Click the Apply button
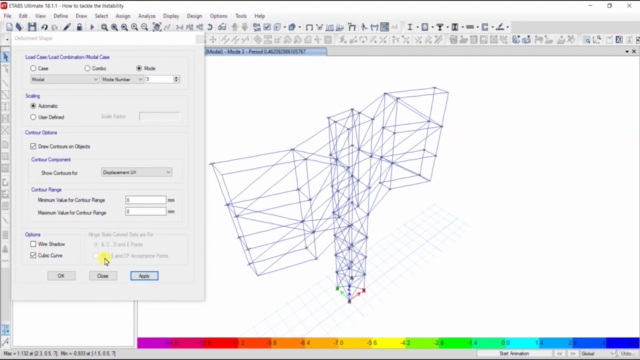Image resolution: width=640 pixels, height=360 pixels. click(x=144, y=276)
